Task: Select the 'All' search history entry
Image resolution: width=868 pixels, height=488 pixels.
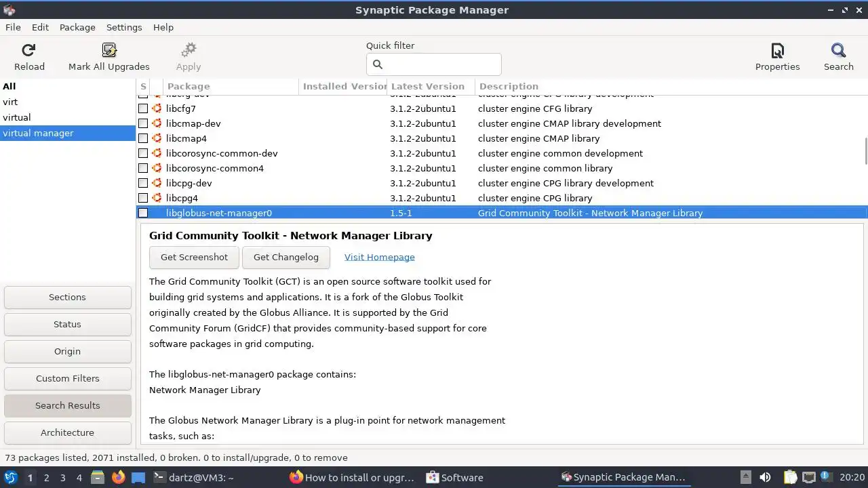Action: pos(68,86)
